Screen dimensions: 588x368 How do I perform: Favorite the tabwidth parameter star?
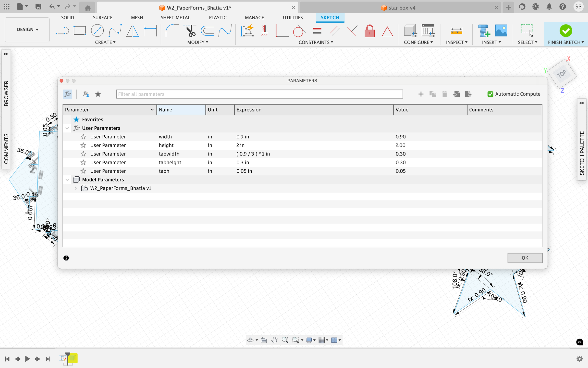tap(83, 154)
